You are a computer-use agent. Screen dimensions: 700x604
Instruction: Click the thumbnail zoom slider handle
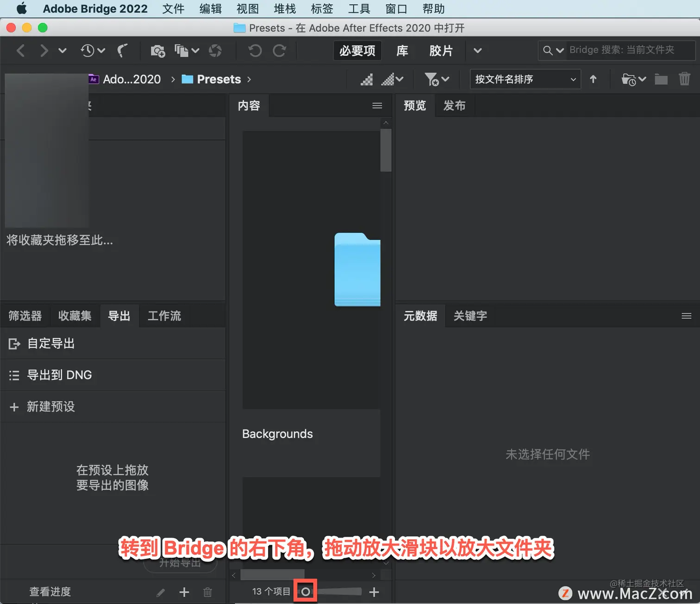[x=306, y=592]
